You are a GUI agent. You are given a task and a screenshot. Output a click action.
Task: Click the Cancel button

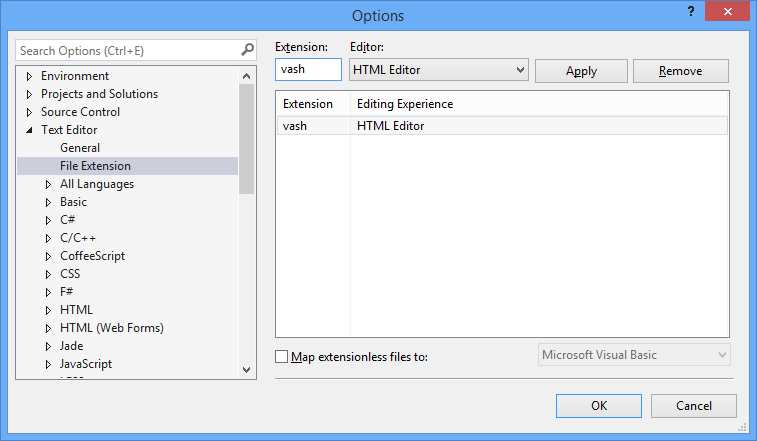(x=694, y=406)
